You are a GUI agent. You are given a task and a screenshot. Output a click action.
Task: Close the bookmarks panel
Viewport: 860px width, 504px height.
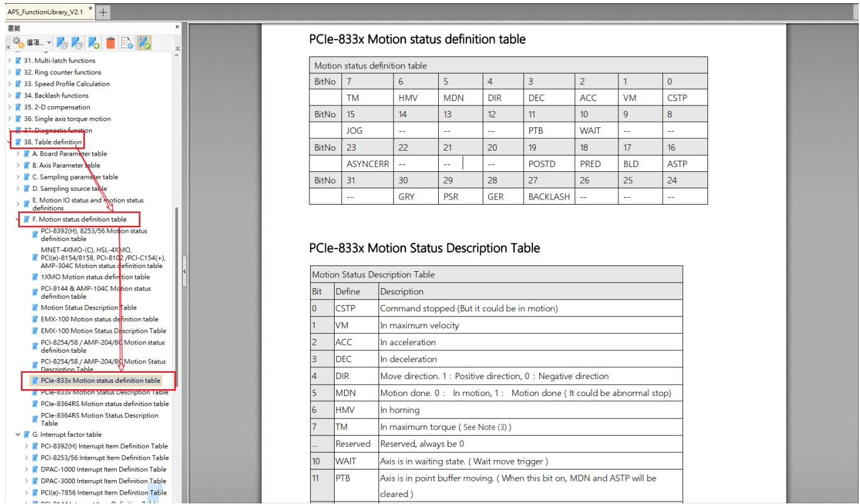click(178, 27)
